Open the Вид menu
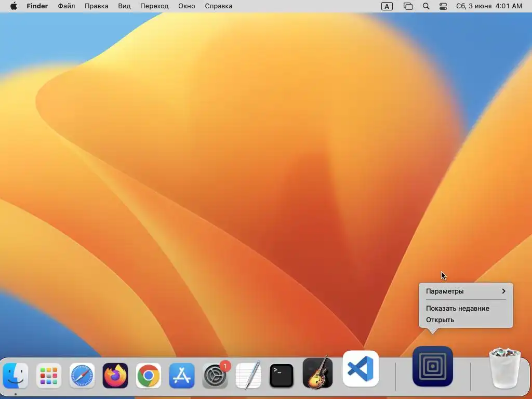This screenshot has height=399, width=532. pos(124,6)
